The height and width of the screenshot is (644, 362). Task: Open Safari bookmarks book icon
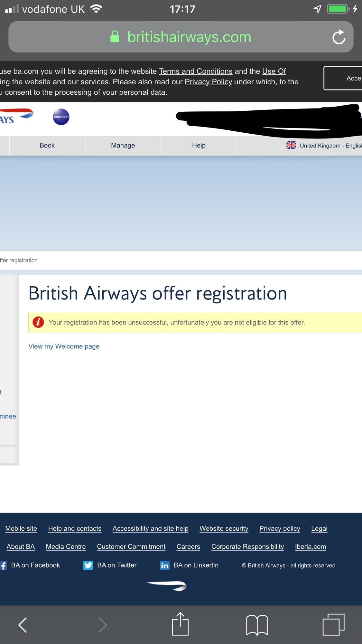[257, 625]
